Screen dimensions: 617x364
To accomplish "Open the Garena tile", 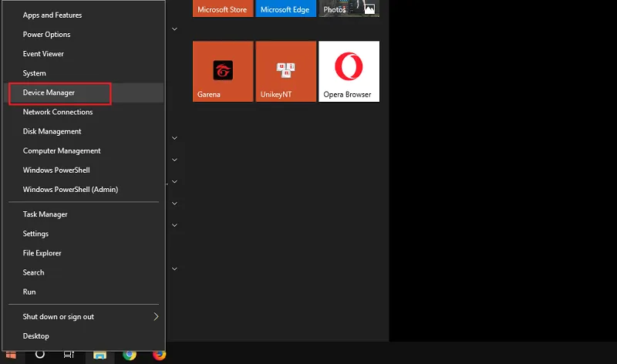I will click(222, 71).
